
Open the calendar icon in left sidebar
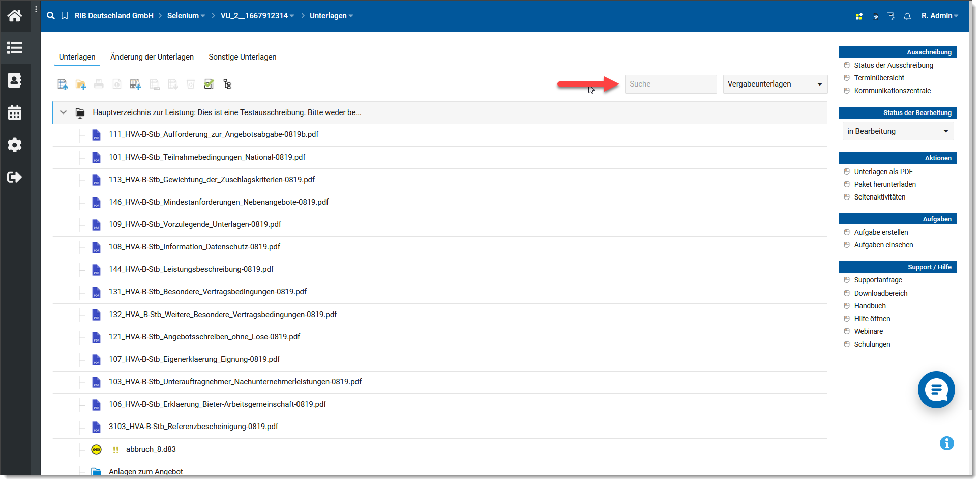point(15,112)
